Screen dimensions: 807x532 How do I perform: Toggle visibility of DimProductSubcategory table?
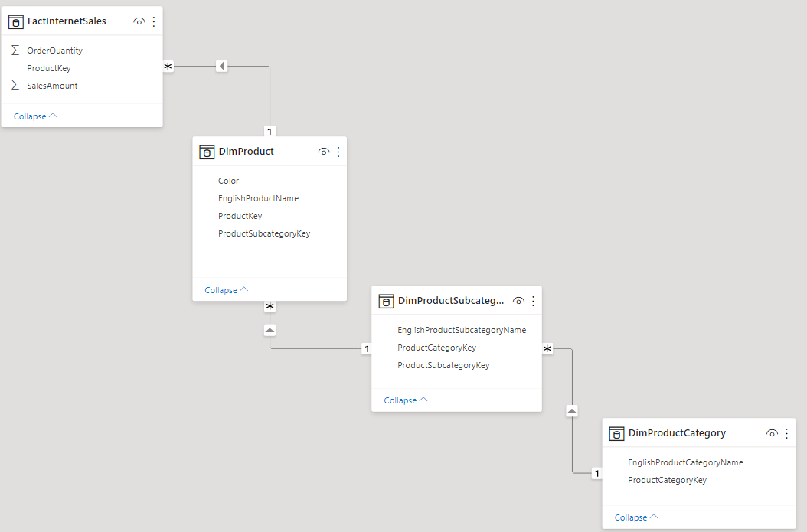click(518, 301)
